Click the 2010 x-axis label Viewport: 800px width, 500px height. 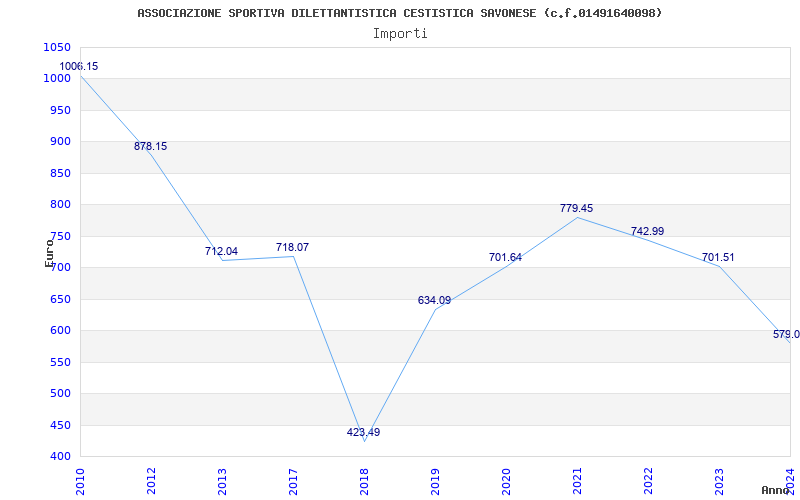(x=80, y=481)
